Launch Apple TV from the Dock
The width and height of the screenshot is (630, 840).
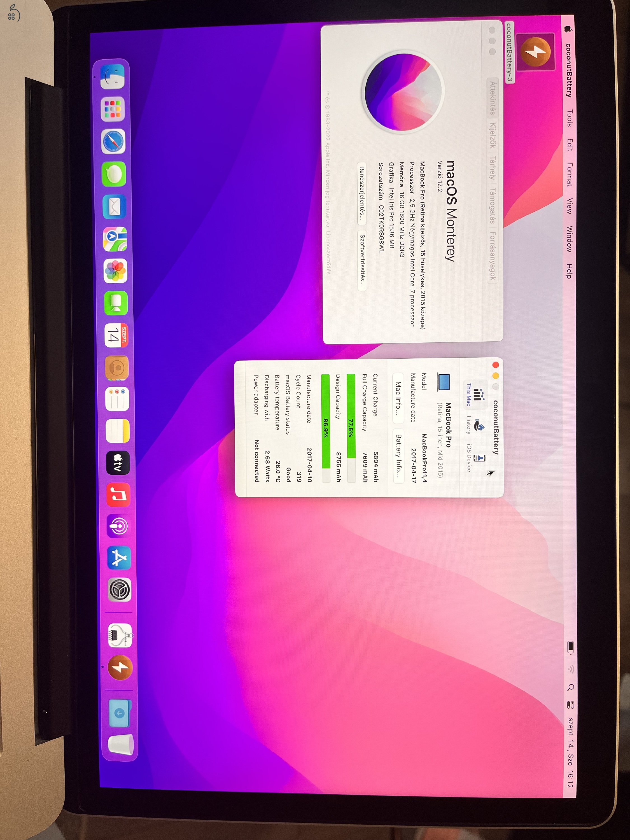118,463
